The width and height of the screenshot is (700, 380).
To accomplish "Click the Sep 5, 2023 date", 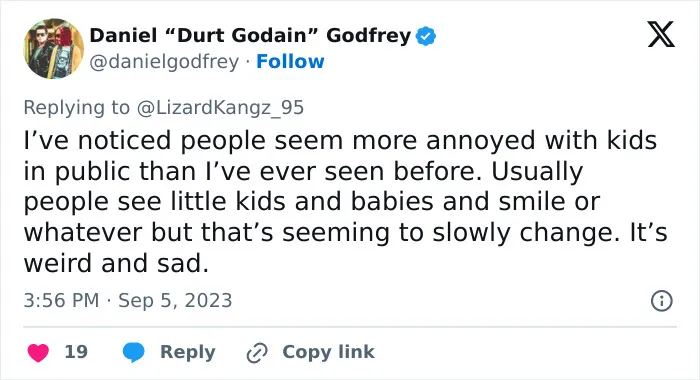I will [x=175, y=301].
